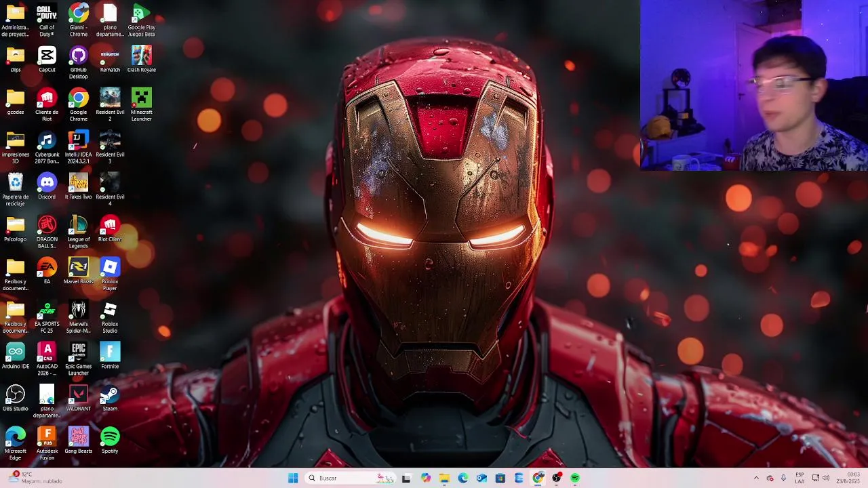Select the Roblox Studio icon
The image size is (868, 488).
110,317
